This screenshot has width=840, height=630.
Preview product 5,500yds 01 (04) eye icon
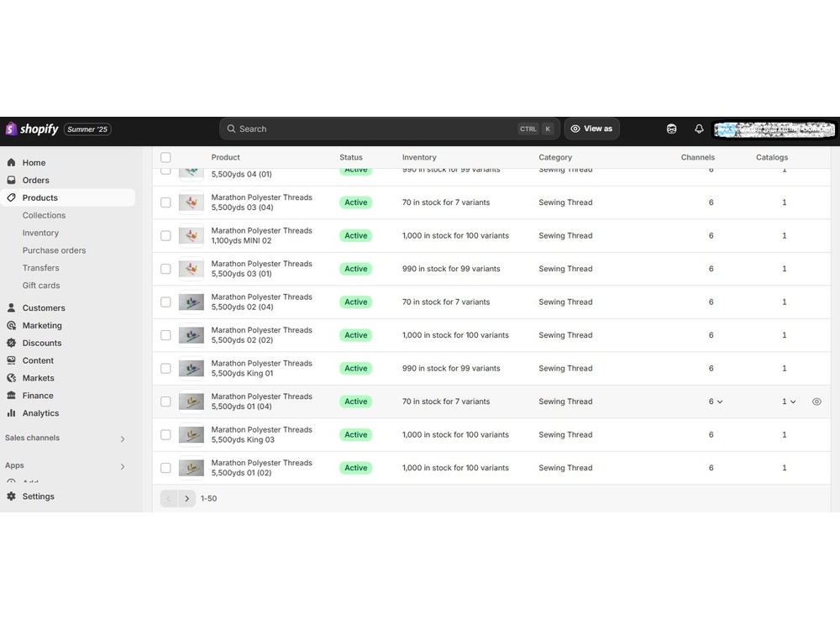pyautogui.click(x=816, y=402)
